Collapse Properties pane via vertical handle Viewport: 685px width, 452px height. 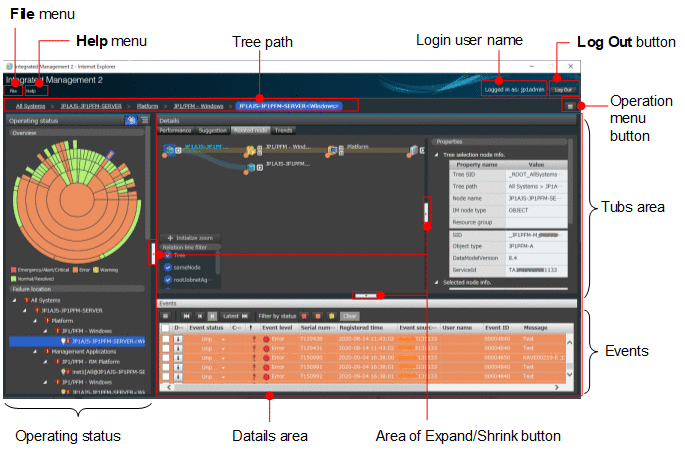426,212
